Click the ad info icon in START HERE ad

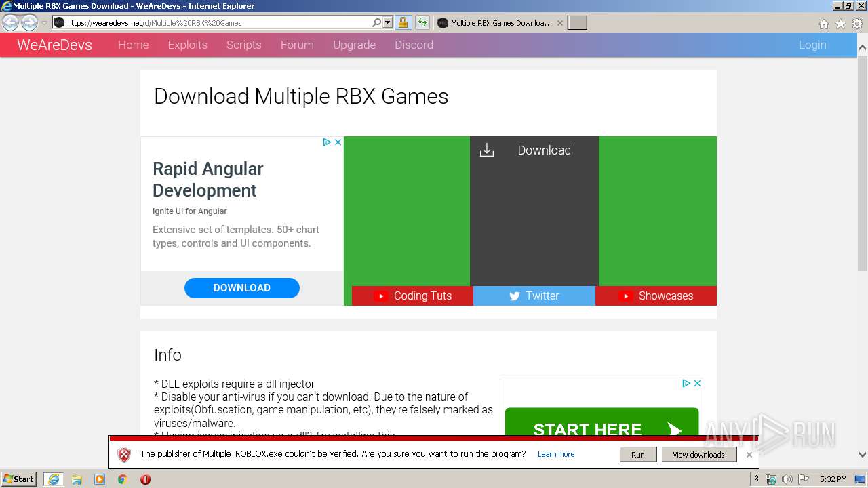(686, 384)
